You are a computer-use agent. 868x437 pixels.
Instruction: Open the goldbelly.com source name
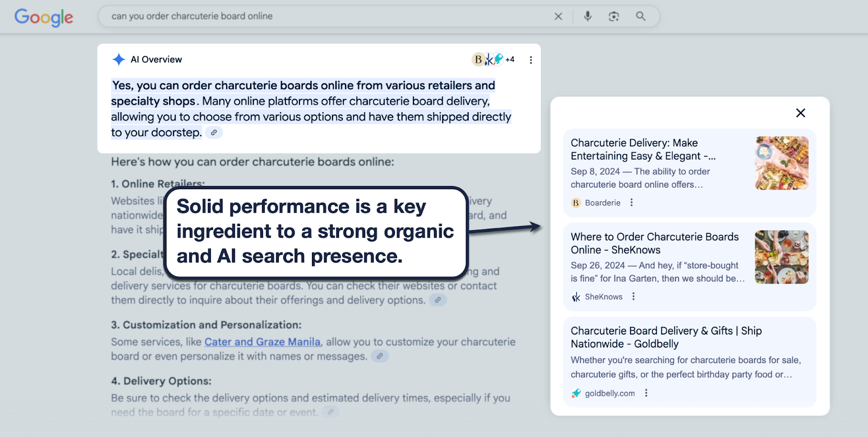(610, 393)
